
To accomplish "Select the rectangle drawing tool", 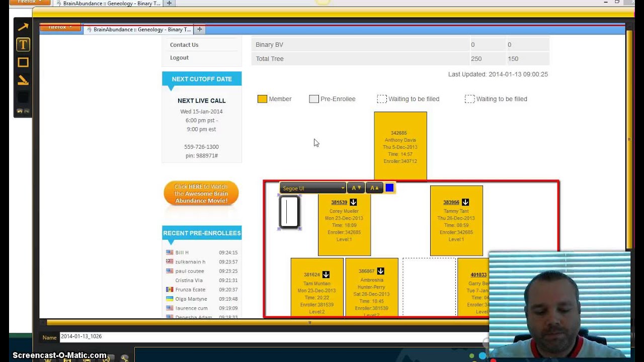I will (x=23, y=62).
